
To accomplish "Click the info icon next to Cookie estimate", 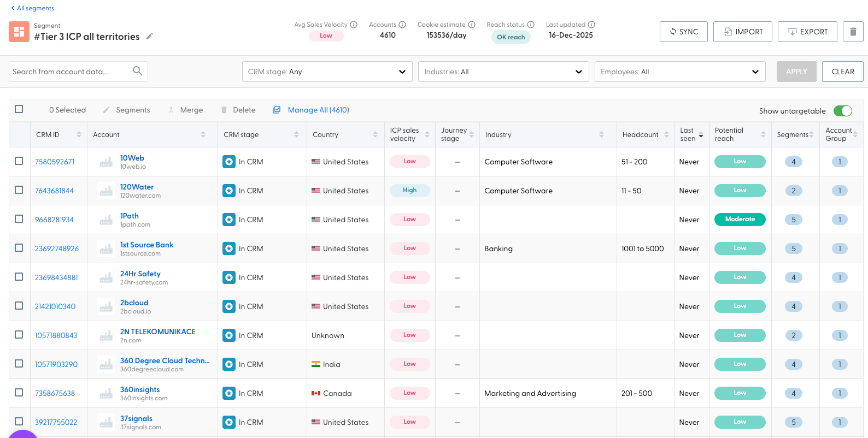I will 472,25.
